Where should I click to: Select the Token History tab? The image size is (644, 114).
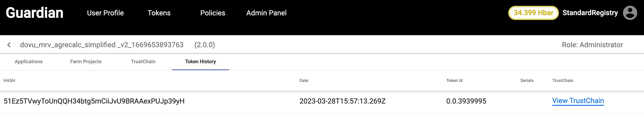[x=200, y=62]
